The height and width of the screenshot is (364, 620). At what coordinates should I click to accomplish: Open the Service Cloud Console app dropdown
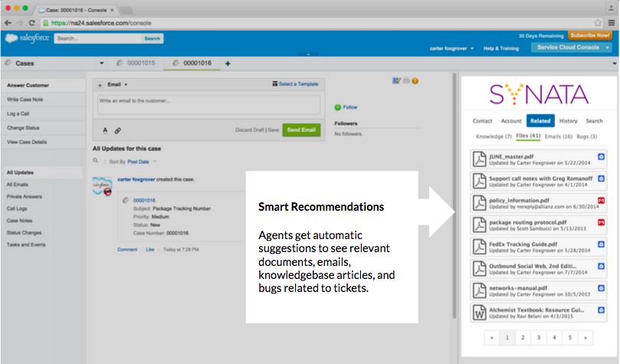(x=607, y=48)
